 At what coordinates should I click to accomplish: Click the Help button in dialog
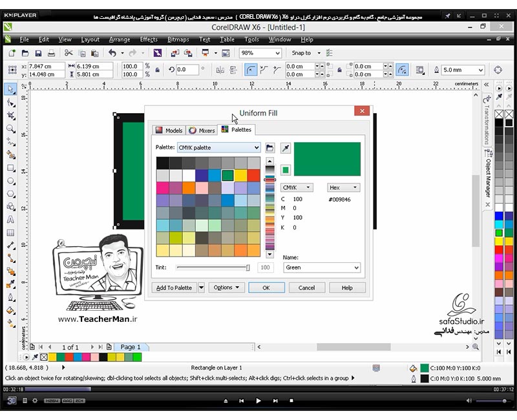coord(347,288)
